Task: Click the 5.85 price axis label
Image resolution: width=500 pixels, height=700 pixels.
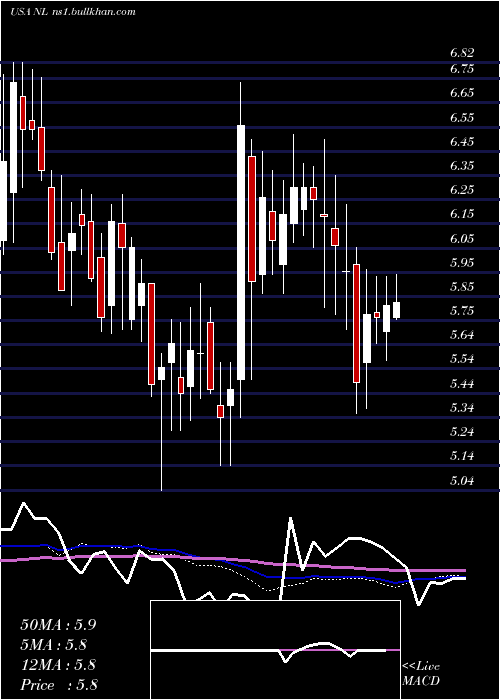Action: click(x=462, y=287)
